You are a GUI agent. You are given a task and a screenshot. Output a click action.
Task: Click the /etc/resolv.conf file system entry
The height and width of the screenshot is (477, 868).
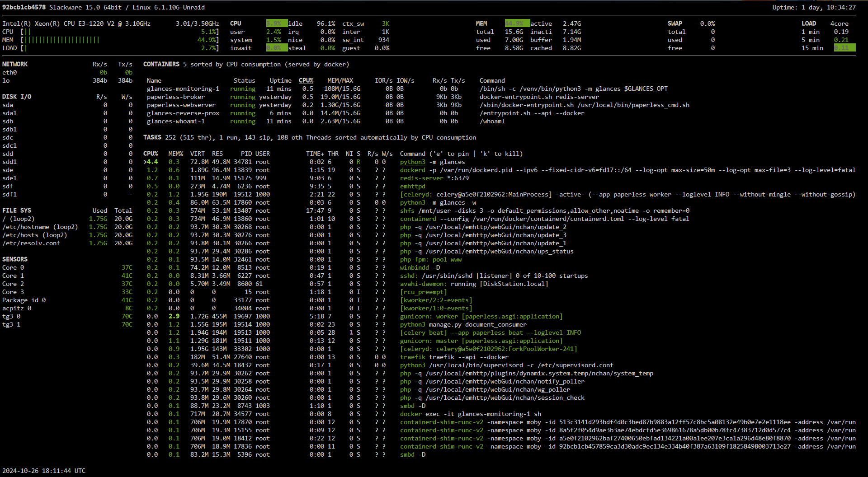31,243
